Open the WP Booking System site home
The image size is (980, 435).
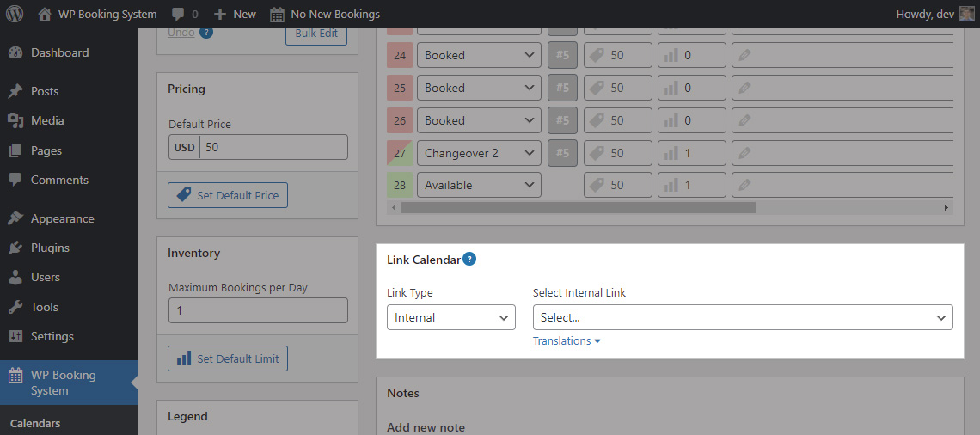click(x=97, y=14)
